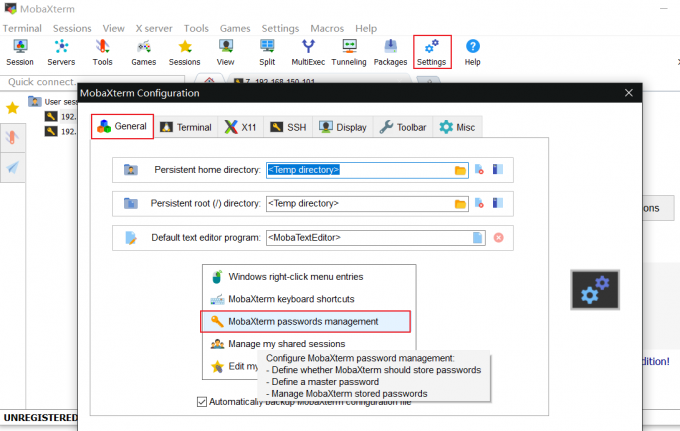Reset the Persistent root directory icon
This screenshot has width=680, height=431.
coord(479,203)
